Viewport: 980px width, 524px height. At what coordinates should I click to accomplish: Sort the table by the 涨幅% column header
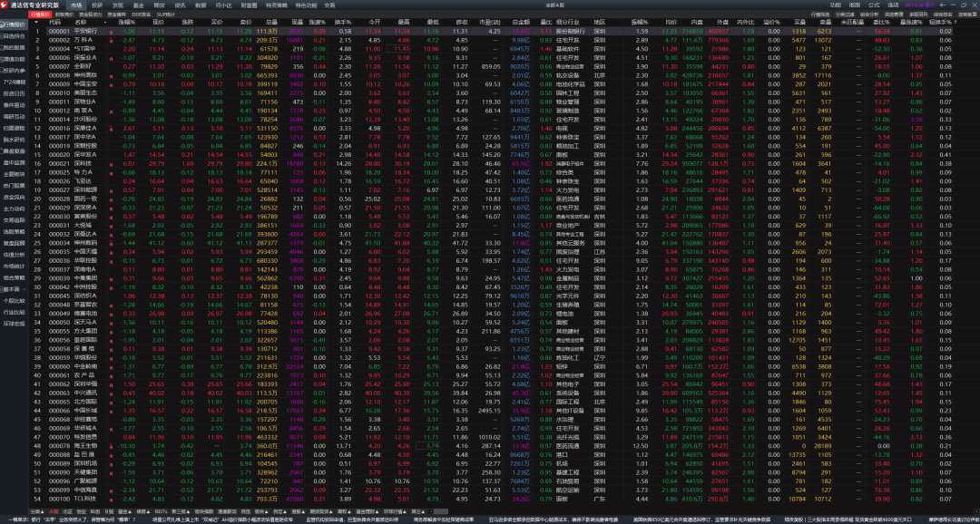(x=126, y=24)
